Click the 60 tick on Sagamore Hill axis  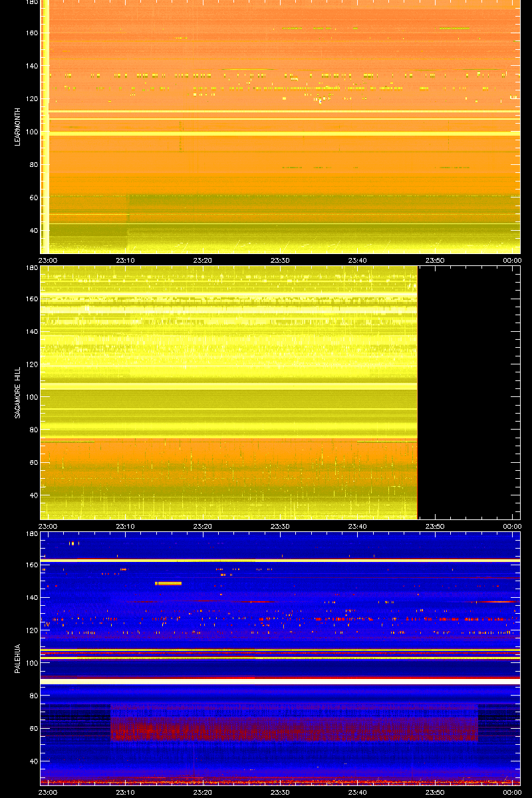[x=34, y=463]
